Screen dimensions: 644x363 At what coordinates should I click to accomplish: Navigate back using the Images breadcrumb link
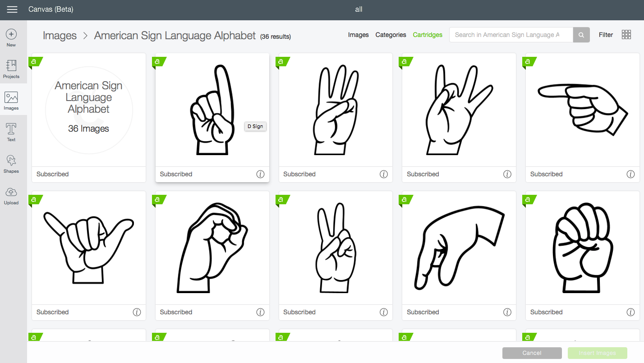click(60, 35)
